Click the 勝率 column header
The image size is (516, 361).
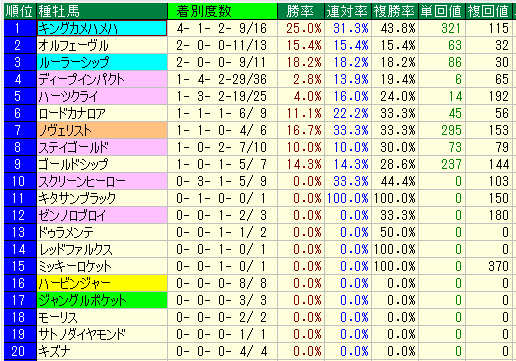[x=301, y=11]
